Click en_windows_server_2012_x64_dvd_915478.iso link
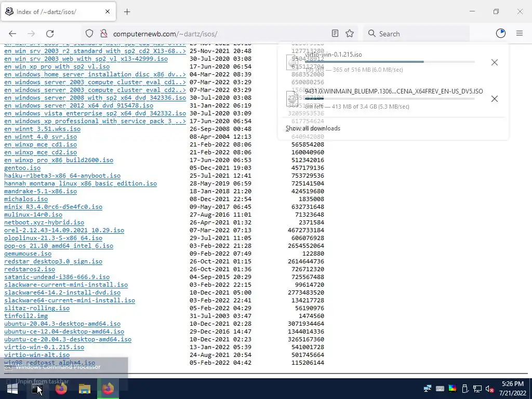The image size is (532, 399). coord(79,105)
